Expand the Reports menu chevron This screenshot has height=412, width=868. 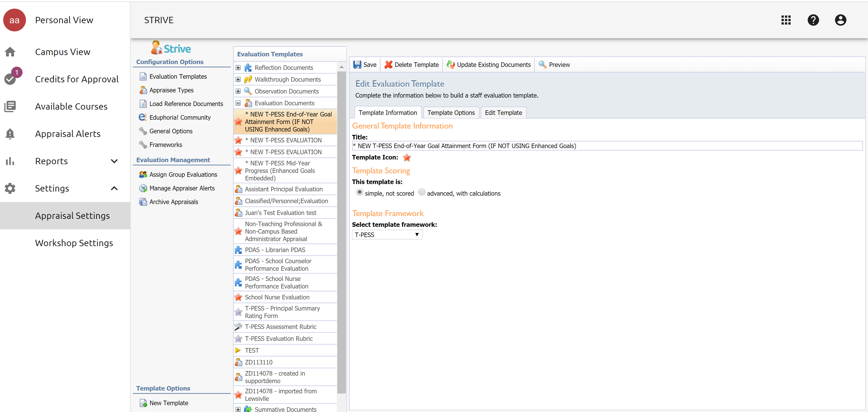pyautogui.click(x=114, y=161)
